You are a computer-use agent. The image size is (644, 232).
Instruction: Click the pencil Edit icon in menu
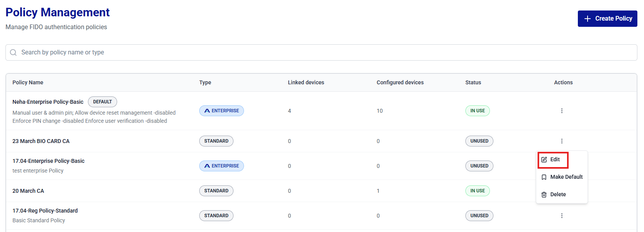[x=544, y=160]
